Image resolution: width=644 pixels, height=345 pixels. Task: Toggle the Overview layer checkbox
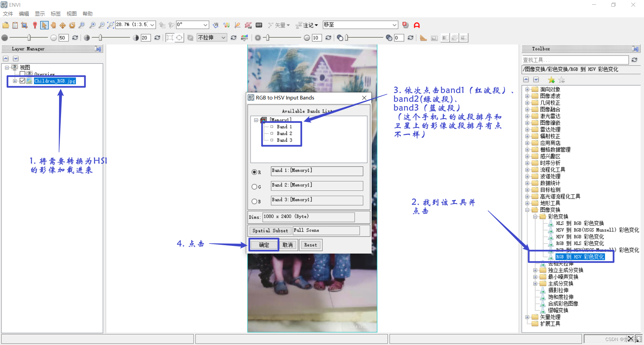click(22, 74)
